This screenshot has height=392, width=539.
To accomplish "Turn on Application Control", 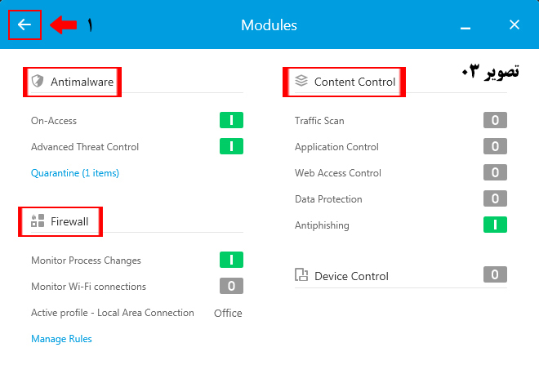I will point(495,147).
